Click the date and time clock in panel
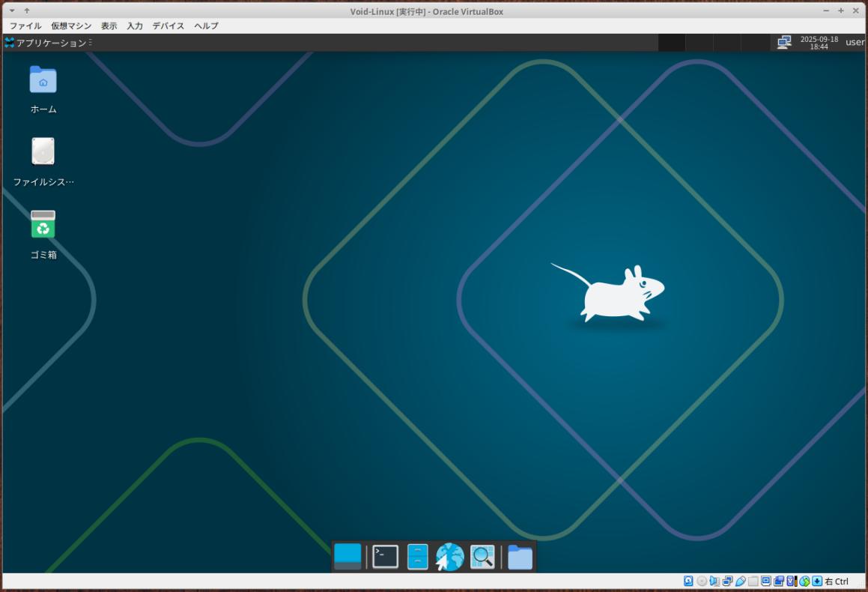This screenshot has width=868, height=592. (x=819, y=43)
